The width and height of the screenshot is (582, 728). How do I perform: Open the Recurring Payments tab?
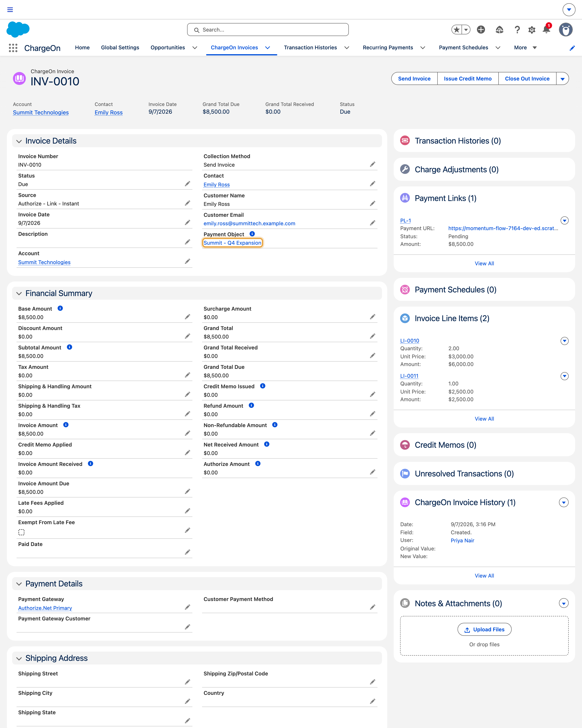[388, 48]
